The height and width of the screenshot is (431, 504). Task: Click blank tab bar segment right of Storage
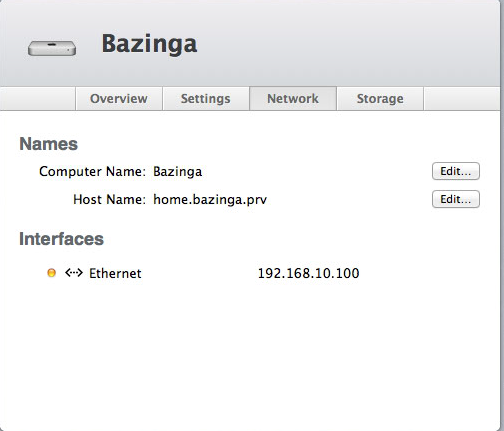(x=462, y=99)
